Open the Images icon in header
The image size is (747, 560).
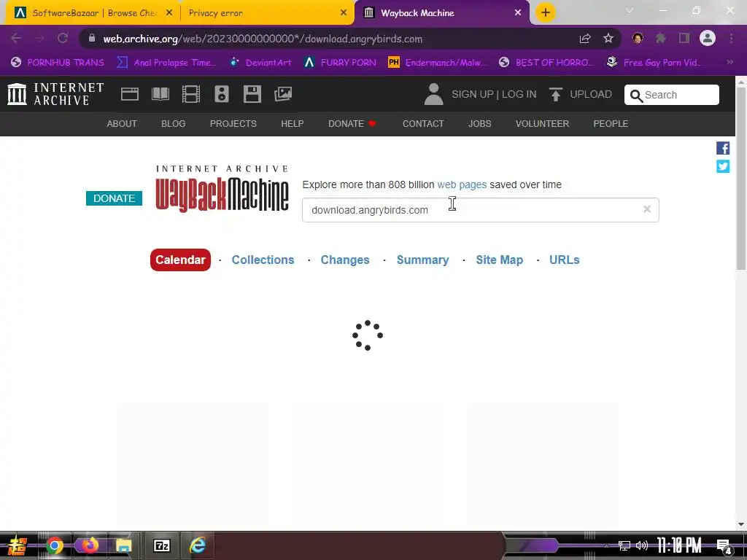[x=283, y=94]
